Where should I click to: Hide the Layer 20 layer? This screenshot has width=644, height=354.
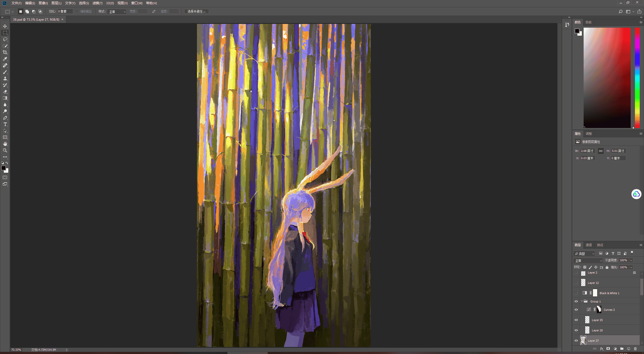576,330
